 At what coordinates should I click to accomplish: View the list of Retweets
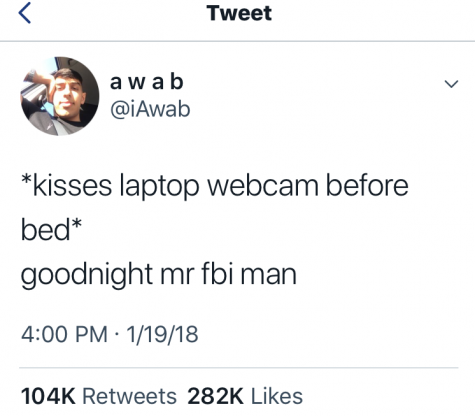(x=129, y=396)
